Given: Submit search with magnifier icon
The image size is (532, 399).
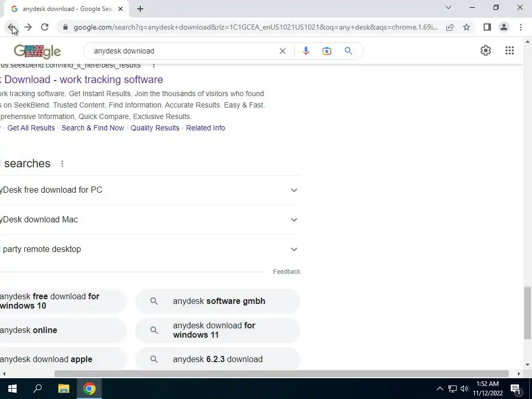Looking at the screenshot, I should tap(348, 51).
